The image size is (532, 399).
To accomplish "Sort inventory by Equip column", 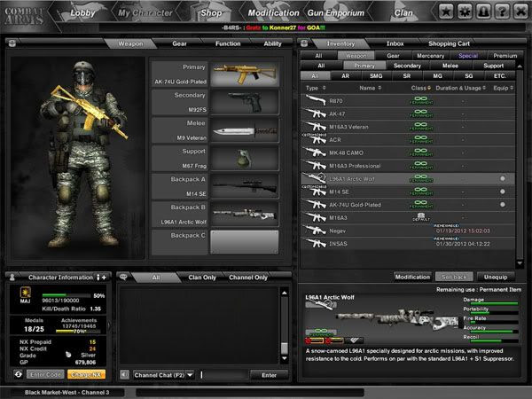I will tap(503, 88).
